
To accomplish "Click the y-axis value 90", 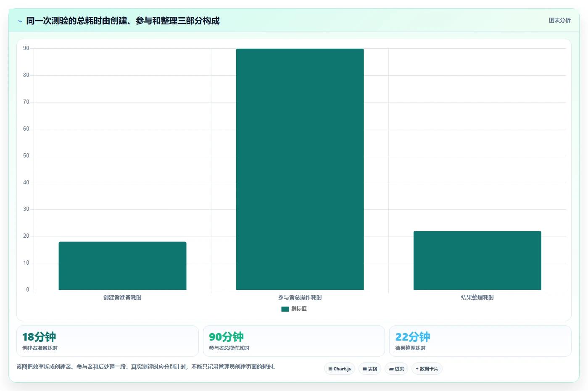I will click(26, 48).
